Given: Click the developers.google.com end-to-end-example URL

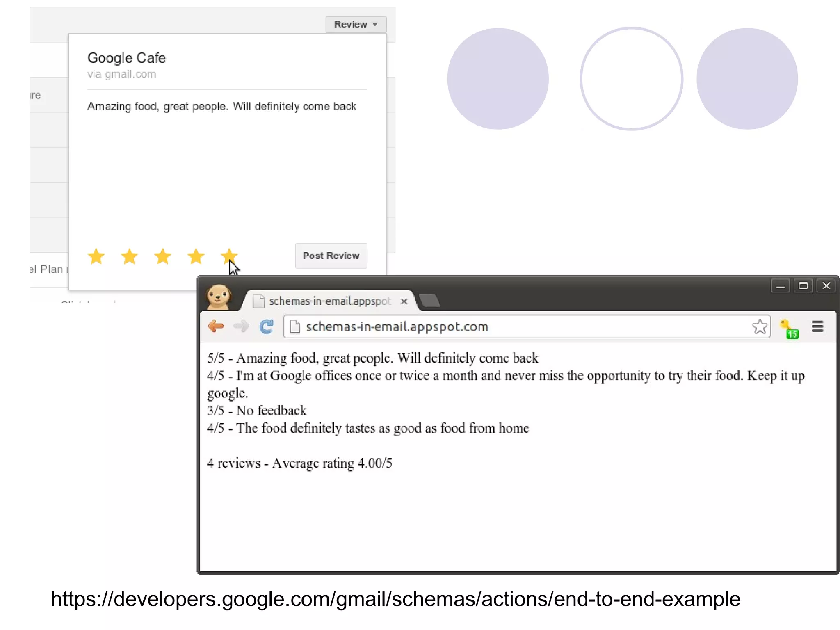Looking at the screenshot, I should tap(395, 599).
